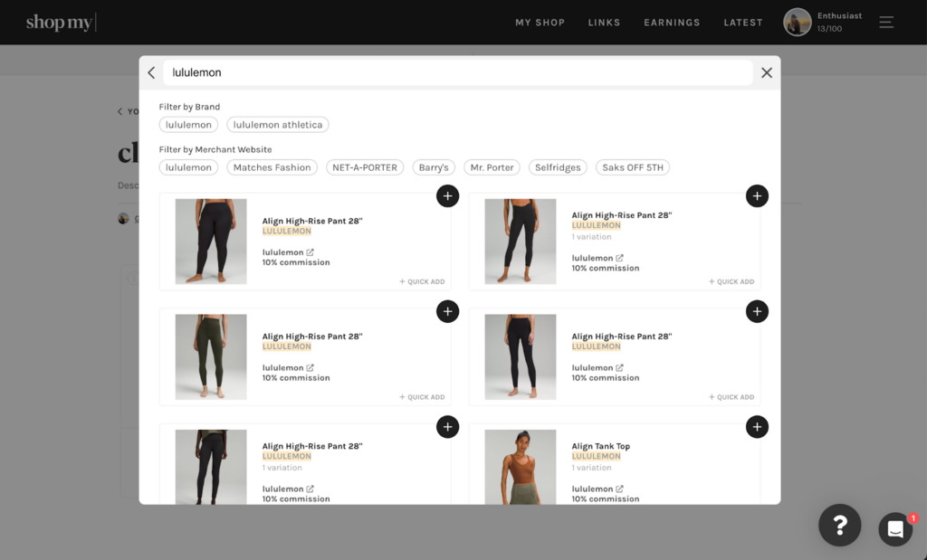This screenshot has width=927, height=560.
Task: Click the plus icon on the Align Tank Top card
Action: 757,426
